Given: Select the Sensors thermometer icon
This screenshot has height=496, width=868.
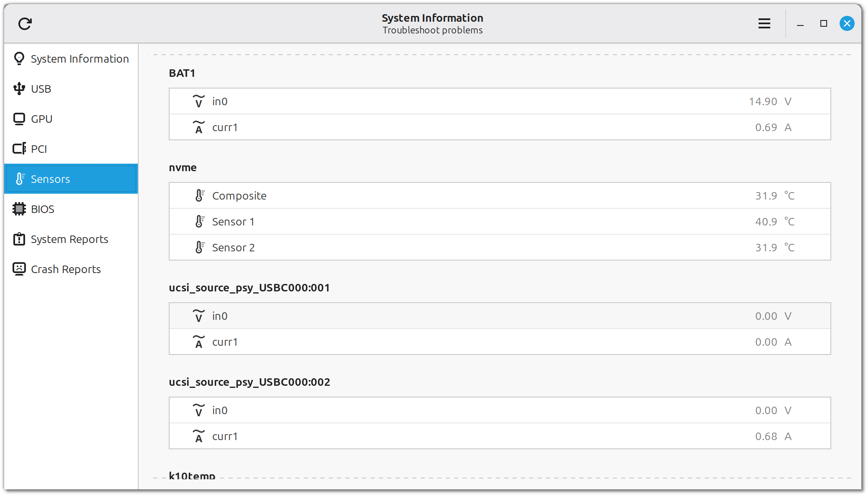Looking at the screenshot, I should (x=20, y=179).
